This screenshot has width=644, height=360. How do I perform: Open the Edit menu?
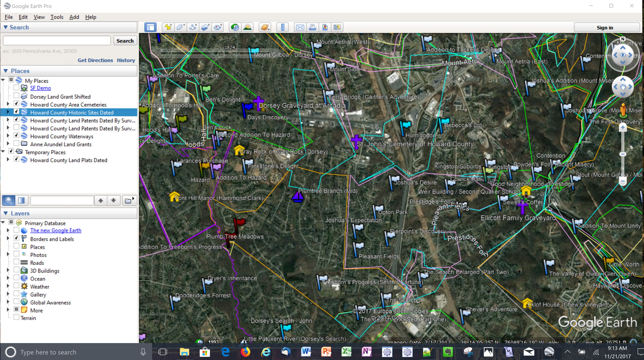click(x=23, y=17)
